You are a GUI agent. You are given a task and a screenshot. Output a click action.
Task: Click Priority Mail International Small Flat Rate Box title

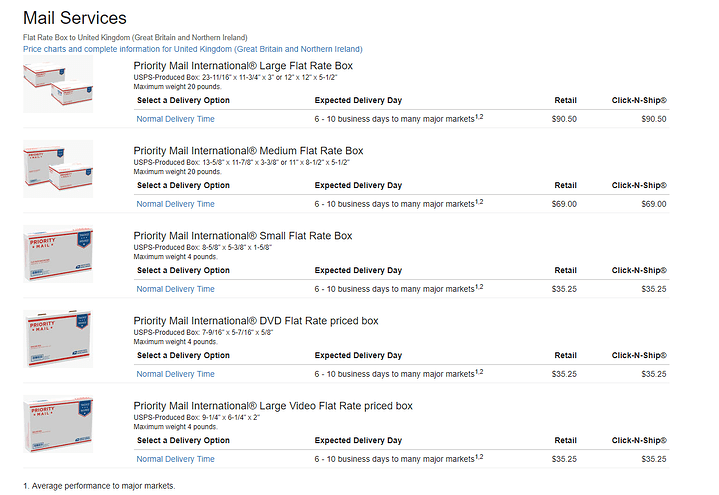[x=243, y=236]
